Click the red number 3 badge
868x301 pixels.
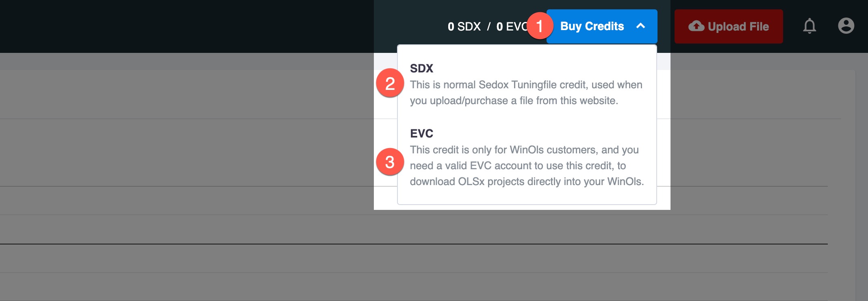(390, 162)
